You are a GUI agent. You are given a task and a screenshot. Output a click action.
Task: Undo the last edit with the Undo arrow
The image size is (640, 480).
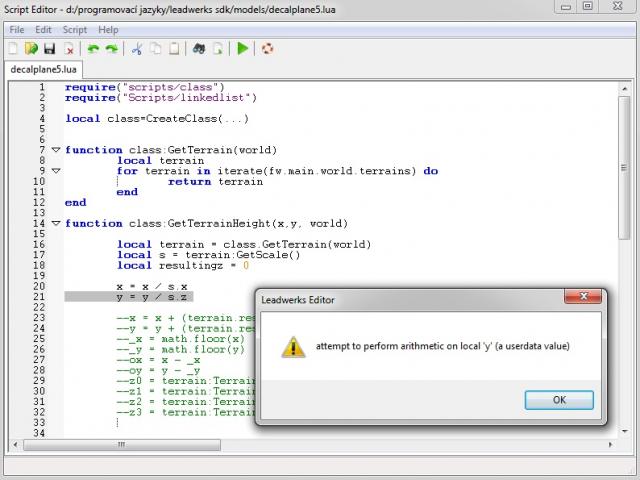93,48
